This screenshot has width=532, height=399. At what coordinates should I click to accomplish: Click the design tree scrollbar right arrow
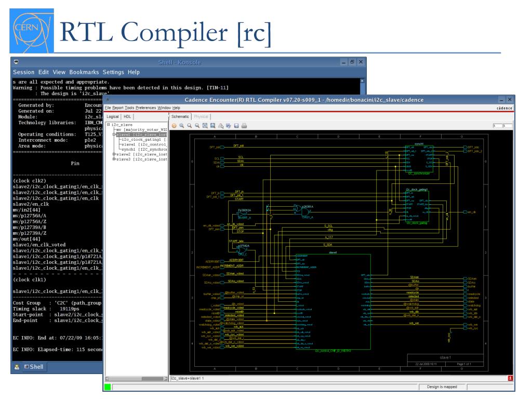click(x=166, y=378)
